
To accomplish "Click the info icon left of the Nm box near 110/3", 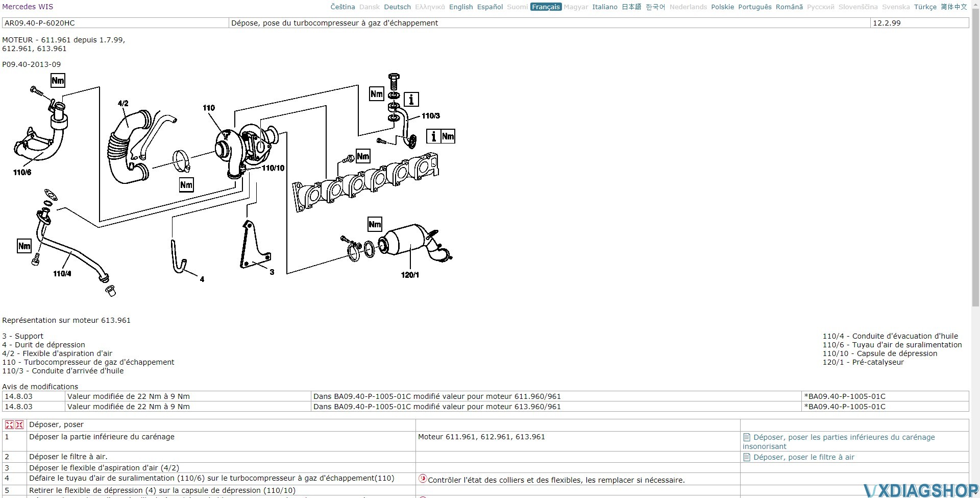I will (433, 136).
